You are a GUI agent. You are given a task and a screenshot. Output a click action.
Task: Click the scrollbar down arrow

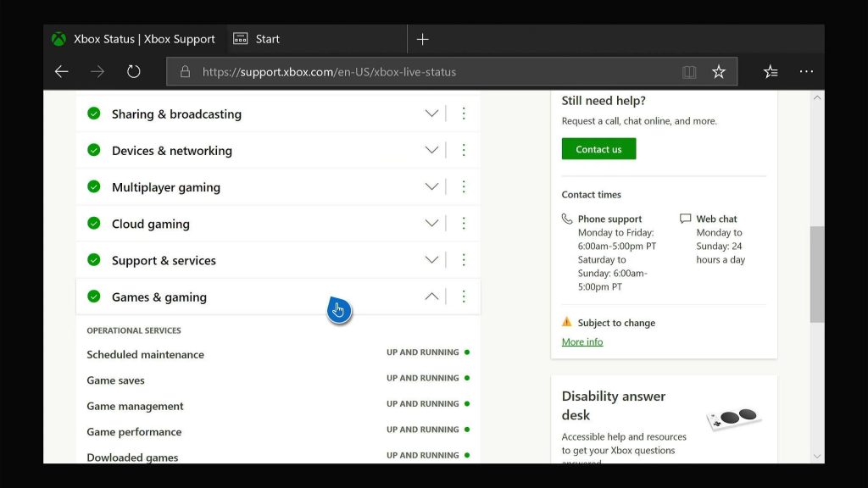[x=817, y=457]
